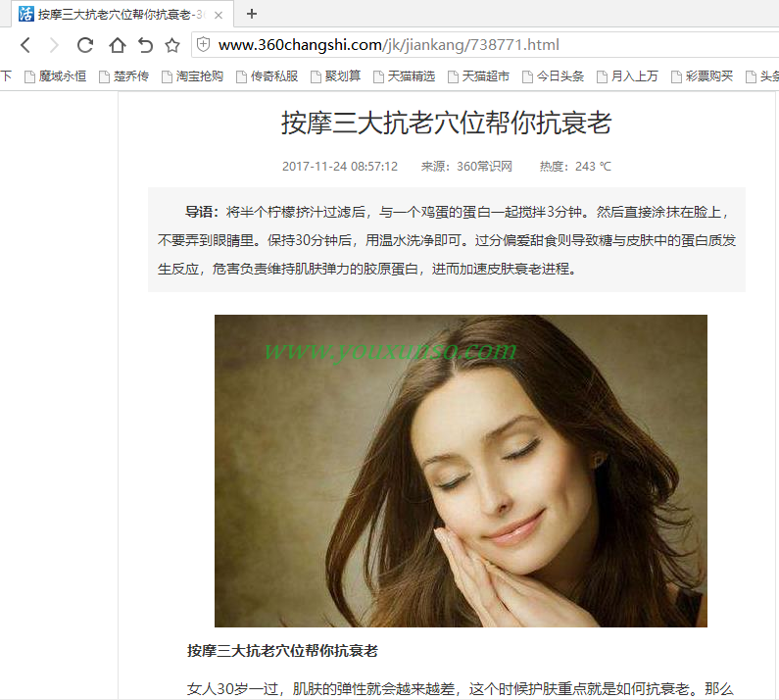Click the security shield icon in address bar
Image resolution: width=779 pixels, height=700 pixels.
[x=203, y=45]
